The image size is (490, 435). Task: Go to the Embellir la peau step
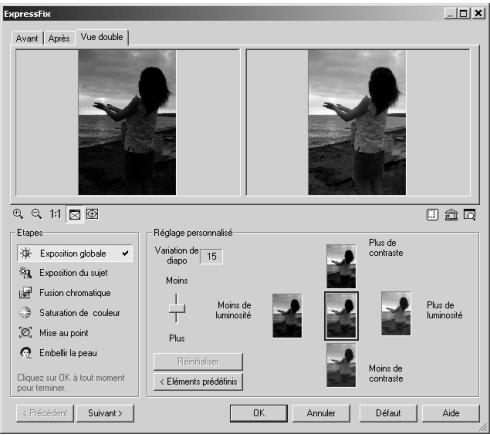[68, 353]
